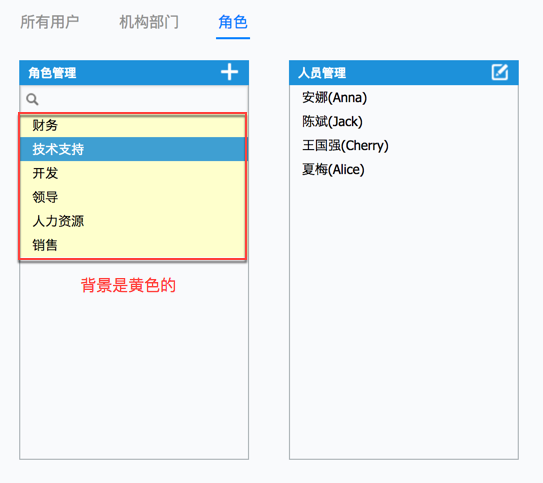Viewport: 543px width, 483px height.
Task: Select the 领导 role
Action: click(133, 197)
